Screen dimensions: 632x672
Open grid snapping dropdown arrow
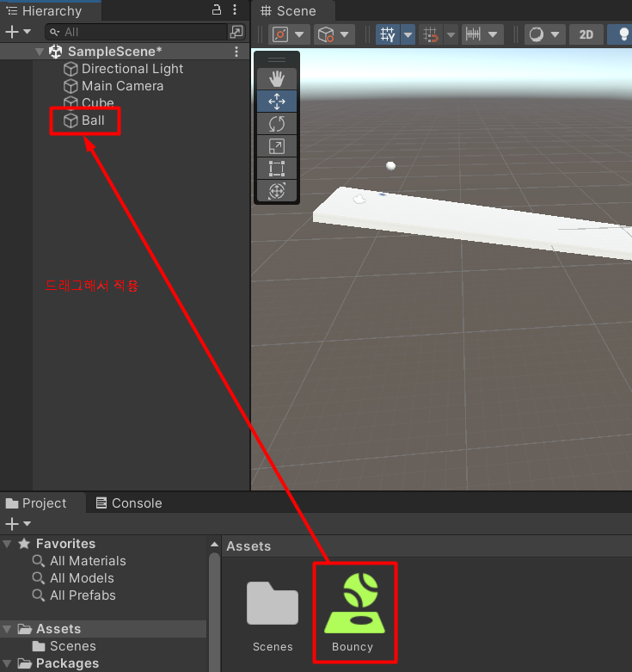[451, 34]
